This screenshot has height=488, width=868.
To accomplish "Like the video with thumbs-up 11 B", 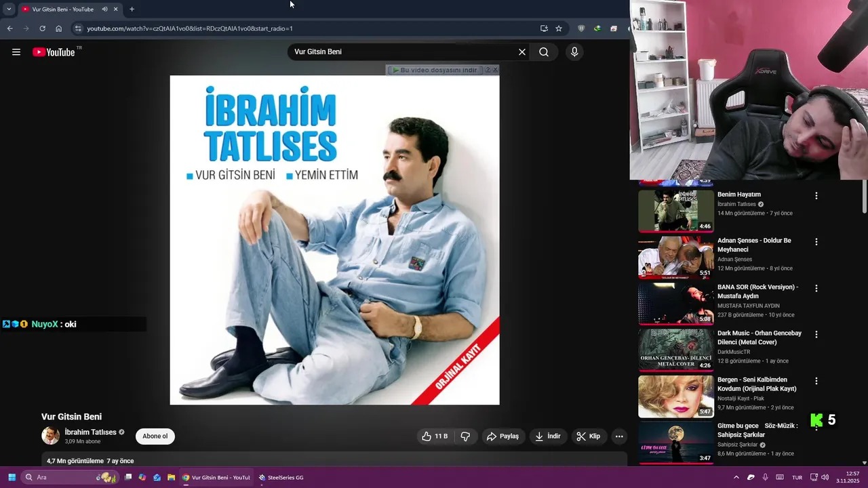I will click(435, 436).
